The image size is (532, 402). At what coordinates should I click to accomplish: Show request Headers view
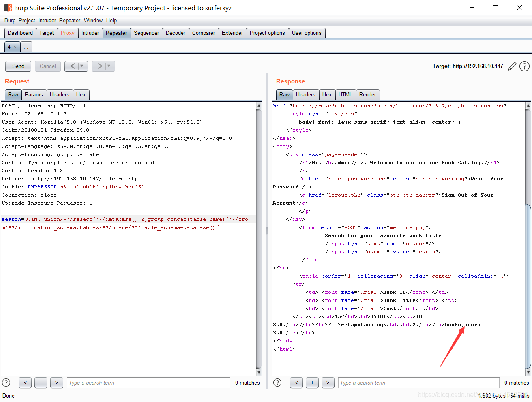click(x=60, y=95)
